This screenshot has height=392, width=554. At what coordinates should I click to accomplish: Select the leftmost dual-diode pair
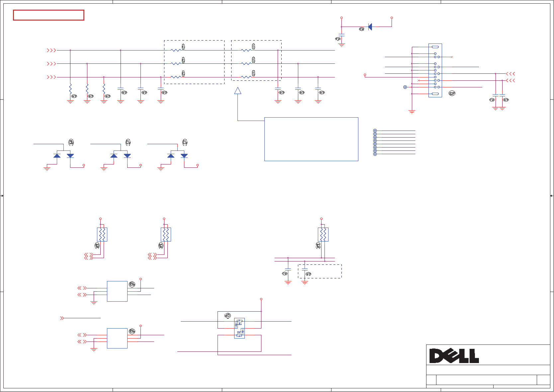click(64, 155)
